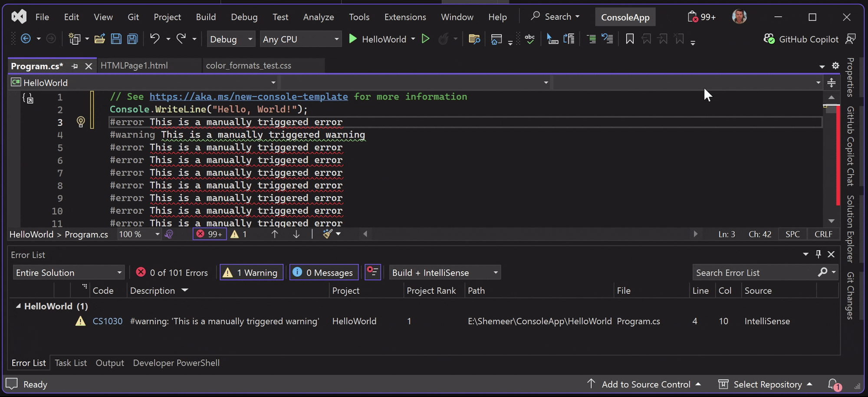Switch to the HTMLPage1.html tab

pos(134,66)
